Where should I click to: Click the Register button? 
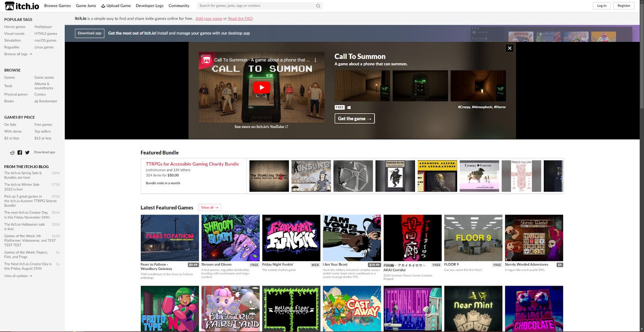pyautogui.click(x=624, y=6)
